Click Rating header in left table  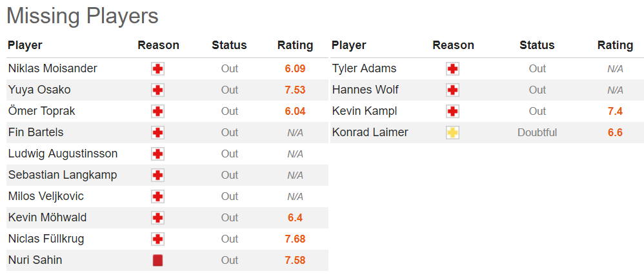coord(295,45)
